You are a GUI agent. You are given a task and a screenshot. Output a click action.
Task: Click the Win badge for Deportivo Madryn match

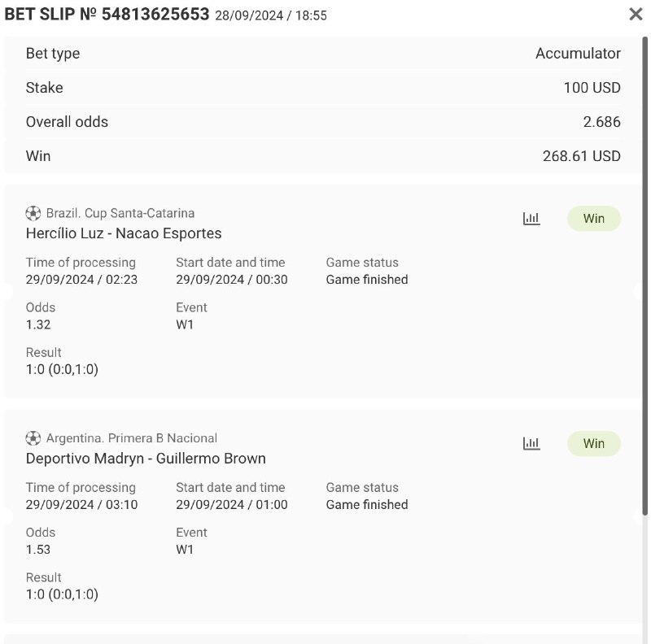click(593, 443)
